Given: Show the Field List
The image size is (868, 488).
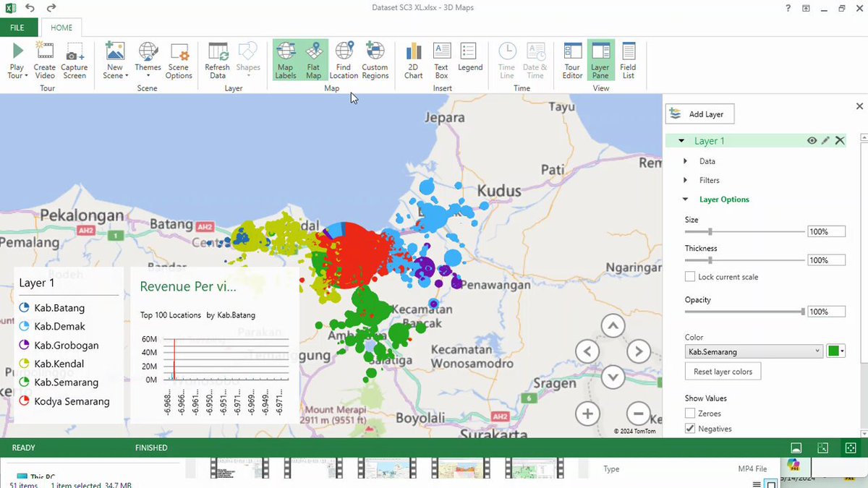Looking at the screenshot, I should click(x=628, y=61).
